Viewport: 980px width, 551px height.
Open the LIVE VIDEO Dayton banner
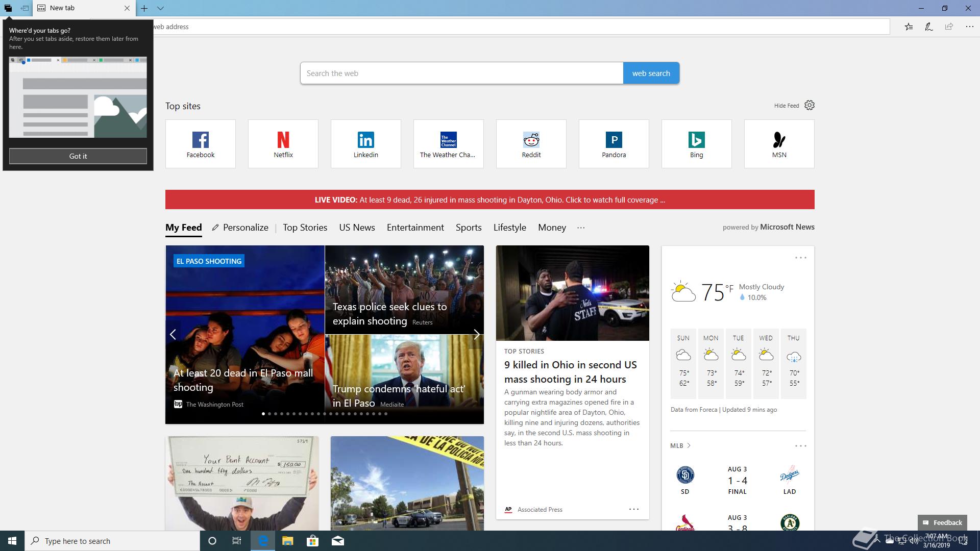point(490,199)
